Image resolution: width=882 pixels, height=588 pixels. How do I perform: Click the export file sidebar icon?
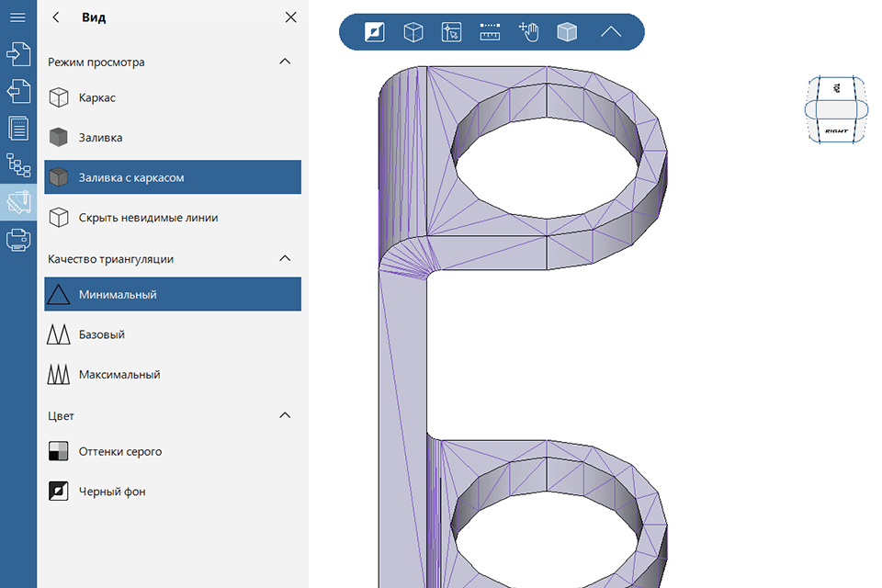[x=18, y=91]
